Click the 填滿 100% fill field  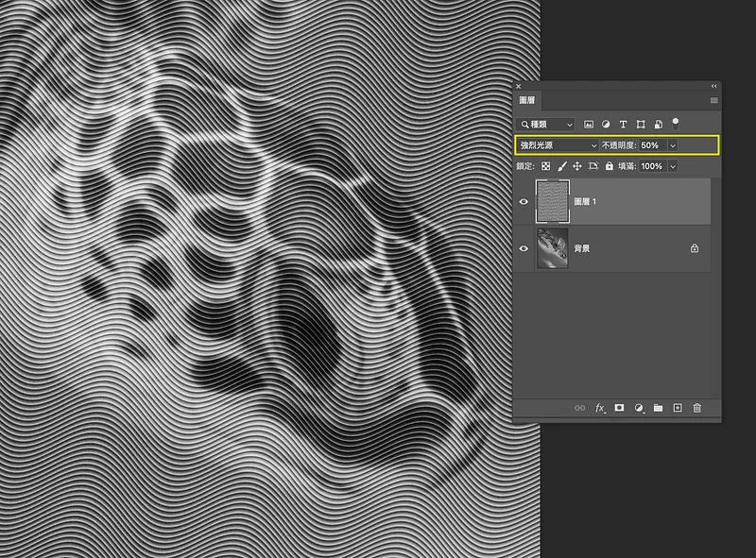[x=653, y=166]
